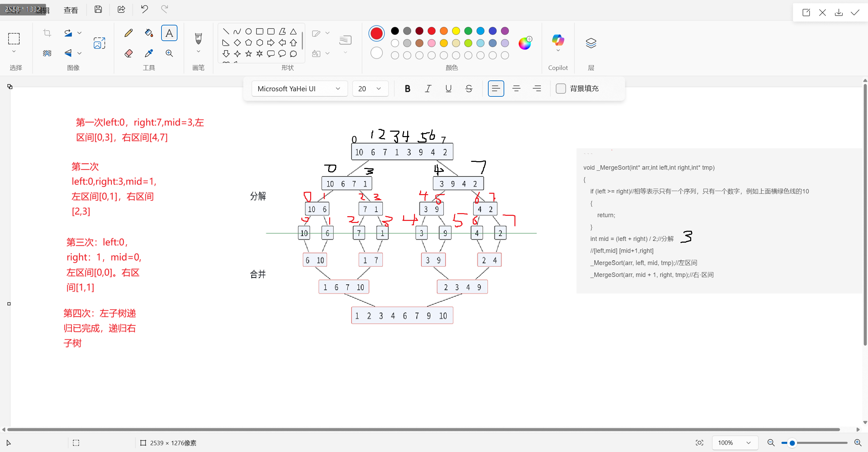Select the Line shape
The height and width of the screenshot is (452, 868).
[226, 32]
